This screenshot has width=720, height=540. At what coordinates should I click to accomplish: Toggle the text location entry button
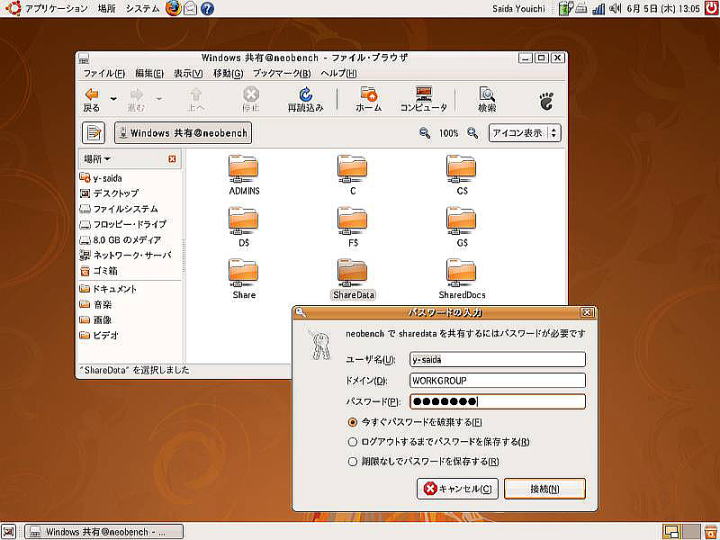(x=94, y=133)
